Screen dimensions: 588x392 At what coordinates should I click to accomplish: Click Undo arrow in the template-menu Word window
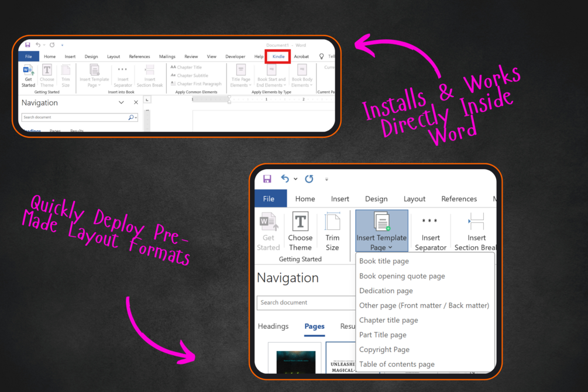tap(285, 178)
